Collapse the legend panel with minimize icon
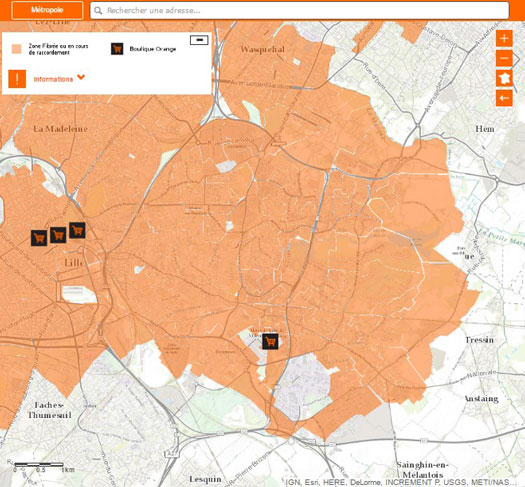The width and height of the screenshot is (525, 487). [x=199, y=40]
